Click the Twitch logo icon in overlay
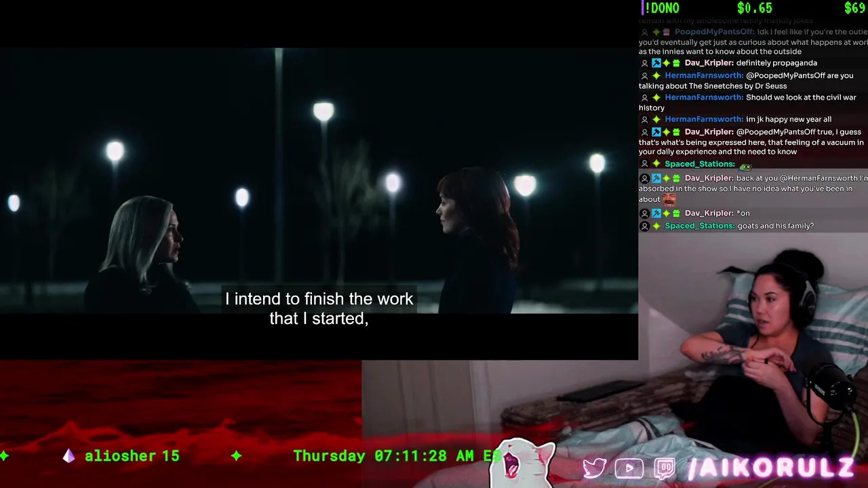 665,468
